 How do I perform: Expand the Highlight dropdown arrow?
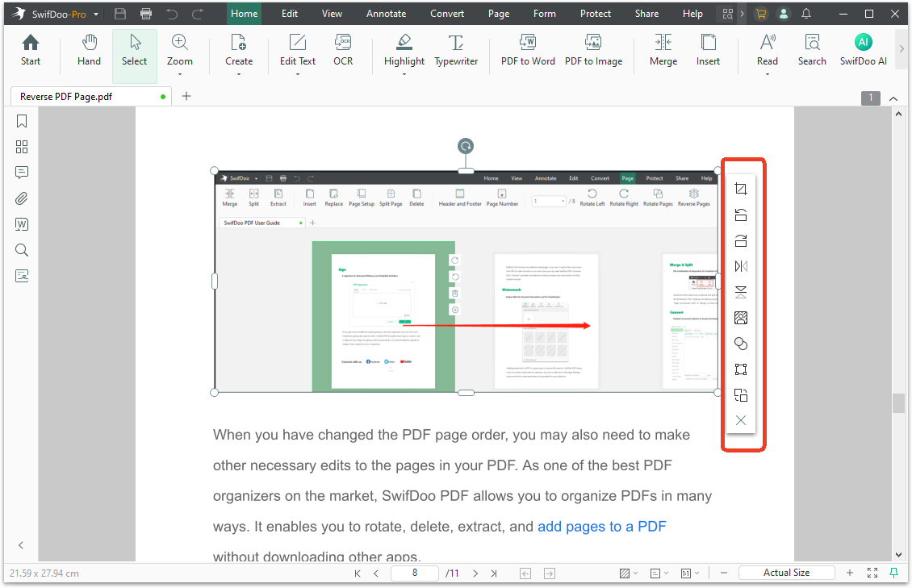pos(404,74)
